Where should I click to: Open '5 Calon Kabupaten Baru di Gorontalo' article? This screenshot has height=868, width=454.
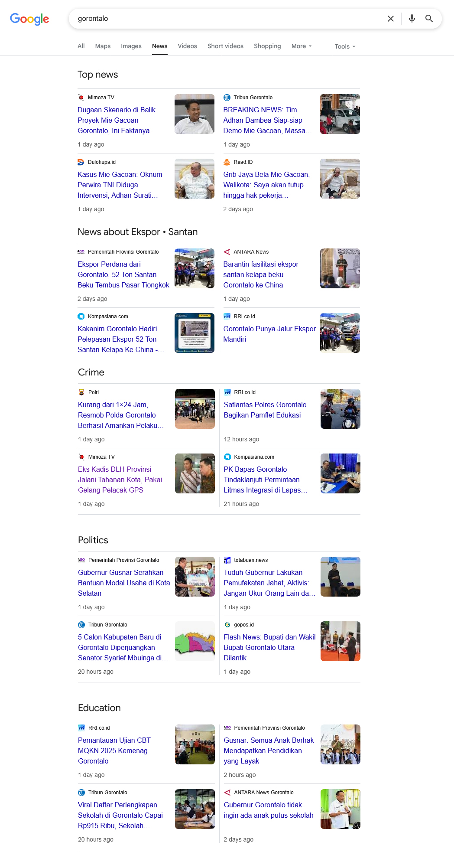click(123, 648)
